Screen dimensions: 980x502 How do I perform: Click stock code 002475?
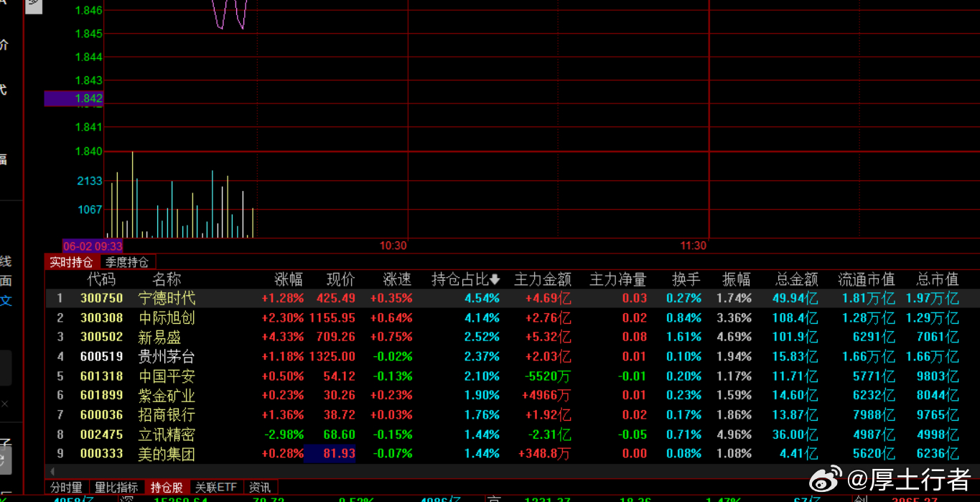(x=101, y=434)
